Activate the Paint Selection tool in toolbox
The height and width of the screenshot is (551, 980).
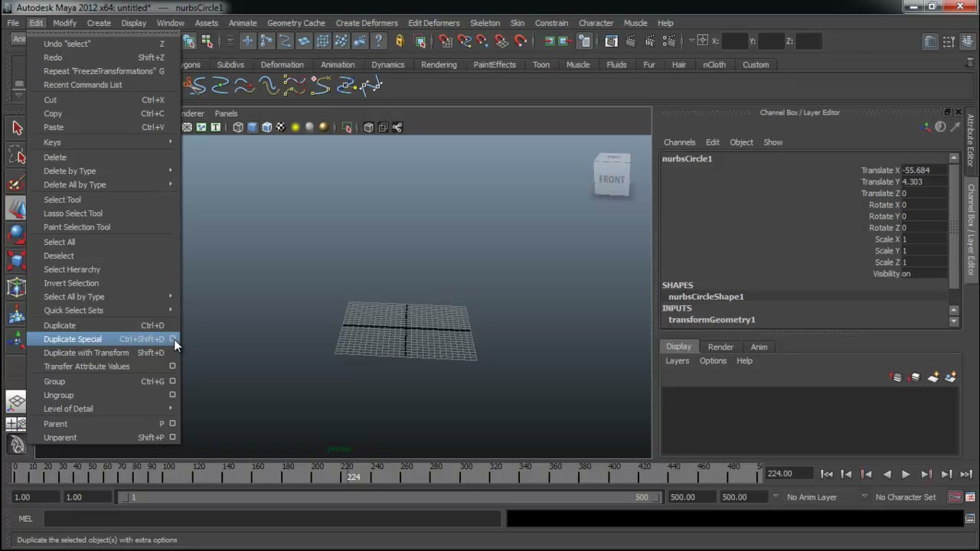17,184
